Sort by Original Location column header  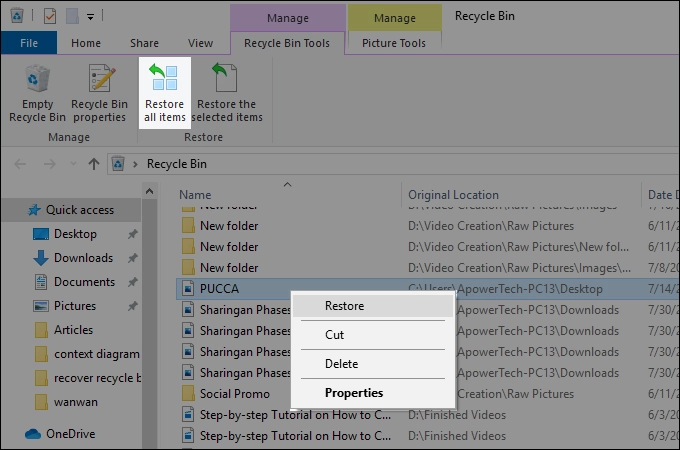[453, 195]
